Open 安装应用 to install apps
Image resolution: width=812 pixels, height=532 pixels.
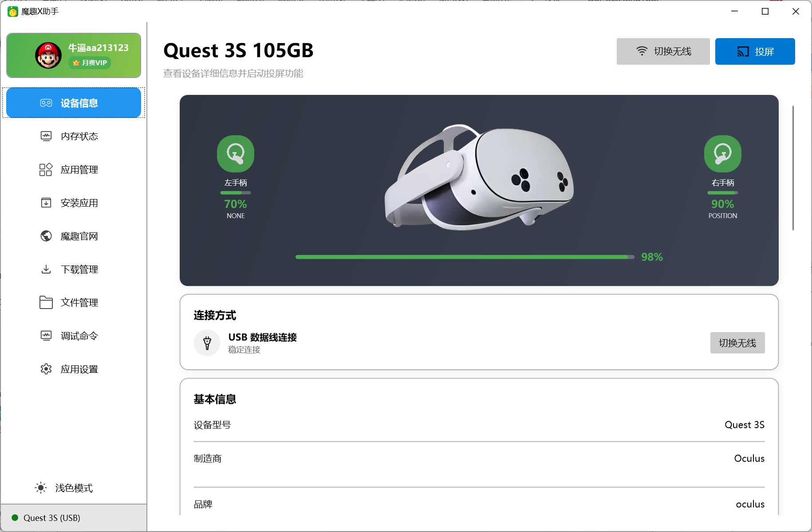(73, 203)
